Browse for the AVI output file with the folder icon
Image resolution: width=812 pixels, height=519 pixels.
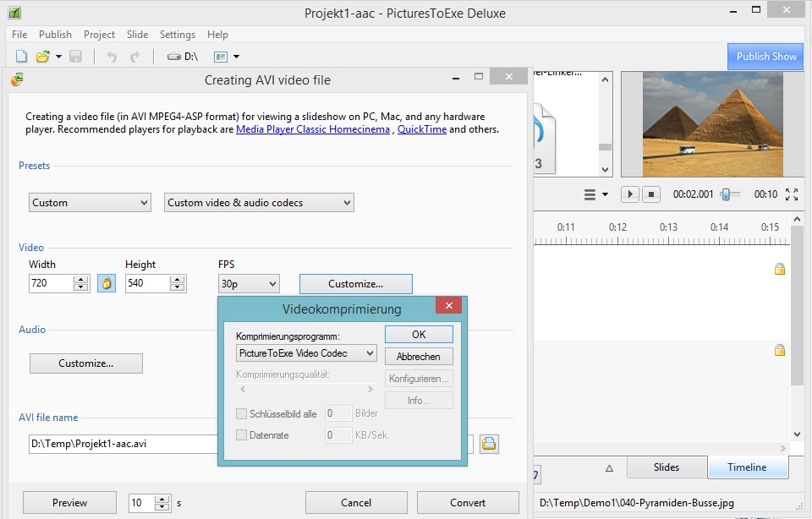[489, 444]
